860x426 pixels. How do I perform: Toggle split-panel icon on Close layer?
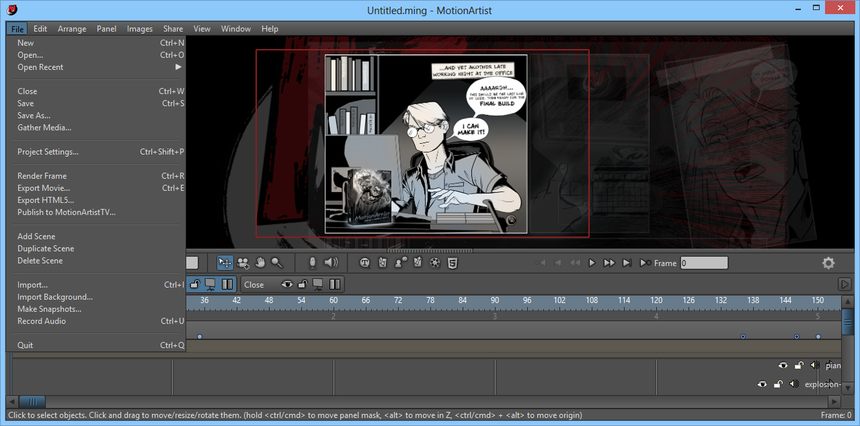(x=335, y=284)
